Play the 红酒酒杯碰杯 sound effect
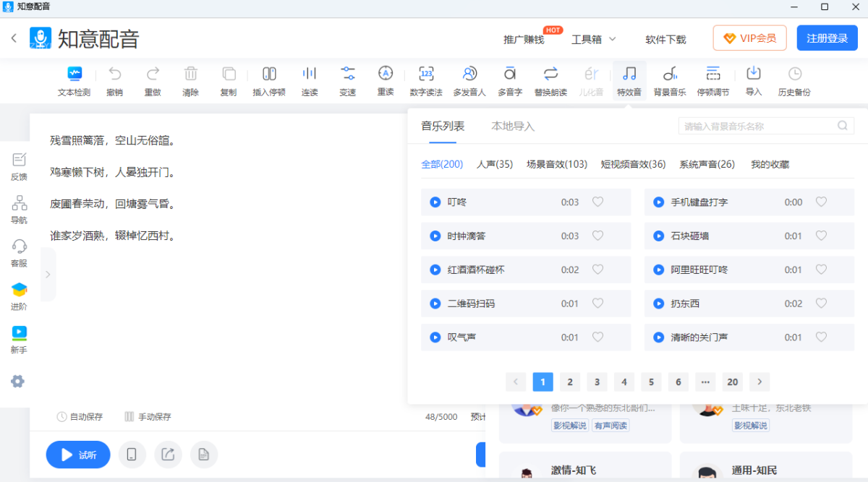 [435, 270]
